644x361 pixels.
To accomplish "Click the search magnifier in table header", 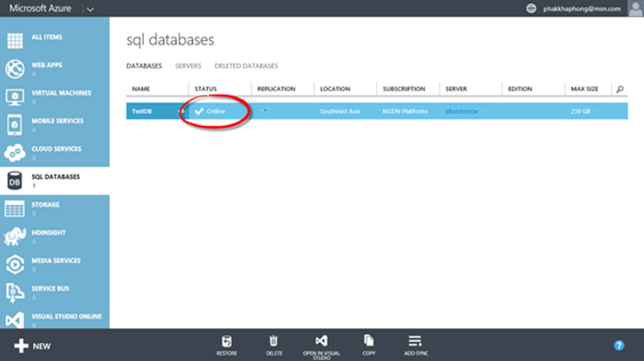I will [619, 89].
